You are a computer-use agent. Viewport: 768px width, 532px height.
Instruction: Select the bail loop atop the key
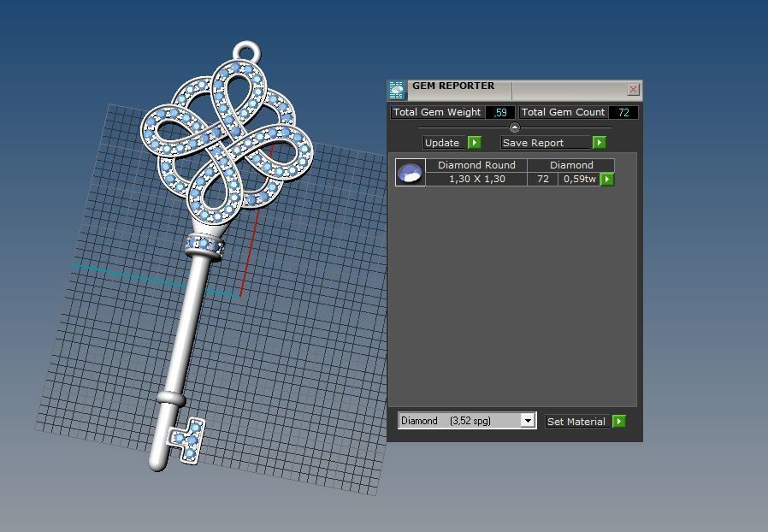[x=246, y=51]
